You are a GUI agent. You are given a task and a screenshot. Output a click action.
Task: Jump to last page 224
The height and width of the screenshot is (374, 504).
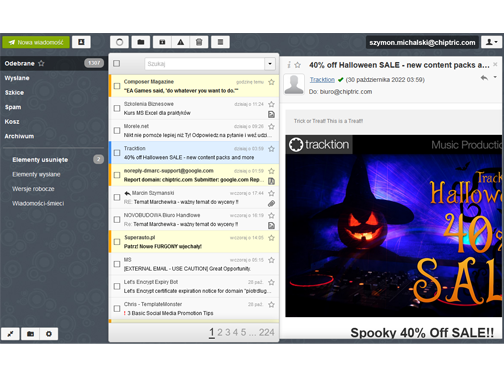click(267, 332)
